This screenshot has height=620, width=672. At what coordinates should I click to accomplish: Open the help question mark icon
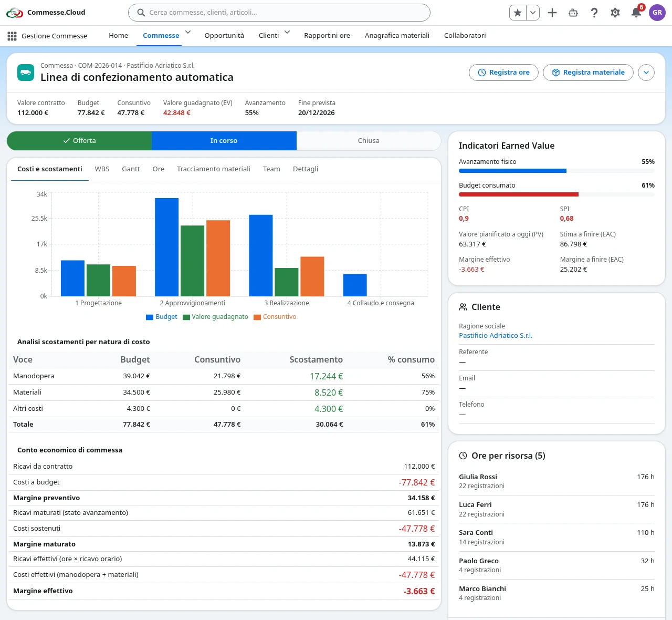coord(594,13)
